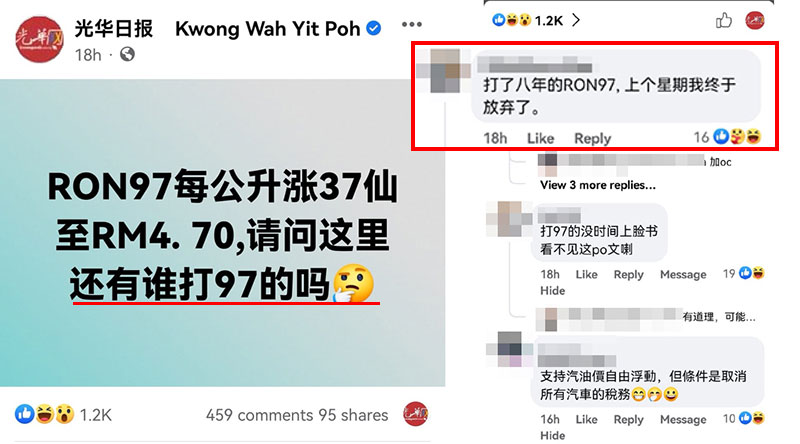Expand reactions via chevron next to 1.2K
The image size is (800, 444).
pyautogui.click(x=576, y=20)
